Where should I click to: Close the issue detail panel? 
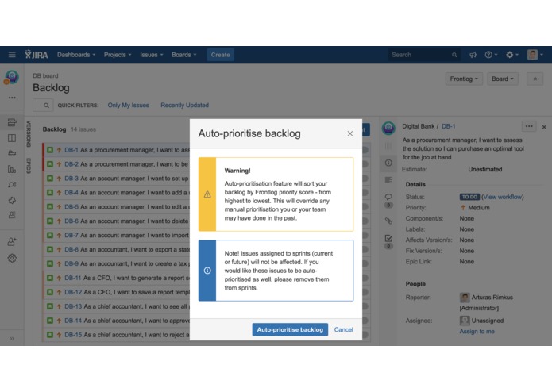(x=544, y=127)
